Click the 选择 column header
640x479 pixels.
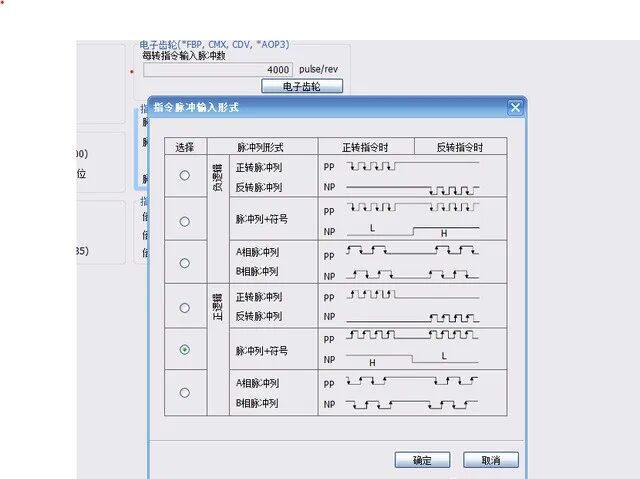[184, 147]
